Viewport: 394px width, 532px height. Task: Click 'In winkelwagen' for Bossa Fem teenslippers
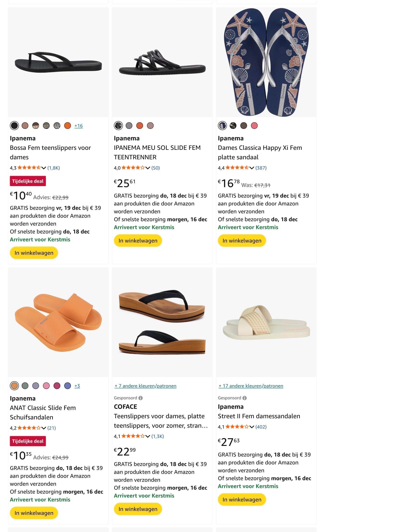coord(34,253)
